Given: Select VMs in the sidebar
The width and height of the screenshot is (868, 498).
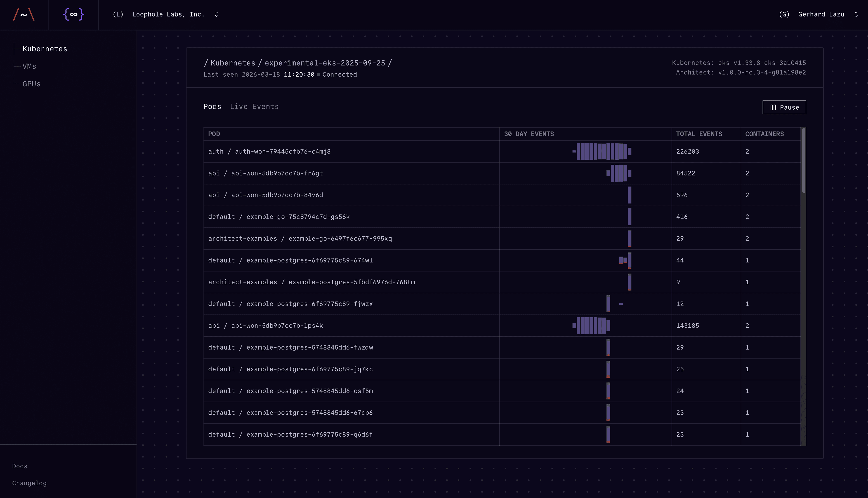Looking at the screenshot, I should (x=29, y=66).
